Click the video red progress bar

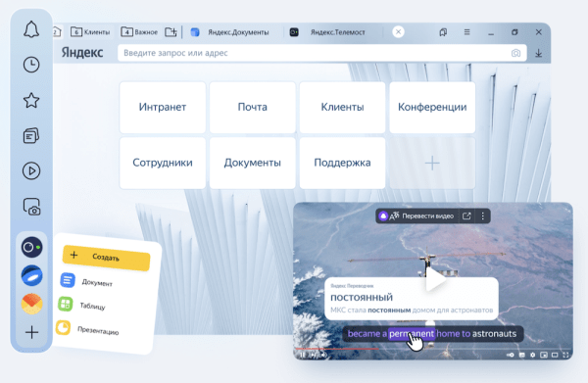[x=337, y=349]
